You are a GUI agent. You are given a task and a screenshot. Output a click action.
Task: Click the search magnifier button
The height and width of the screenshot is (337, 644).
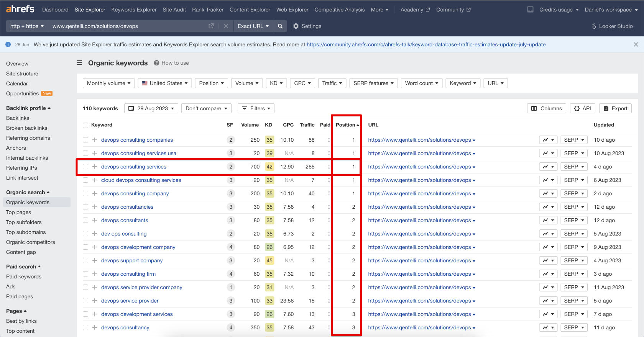[280, 26]
